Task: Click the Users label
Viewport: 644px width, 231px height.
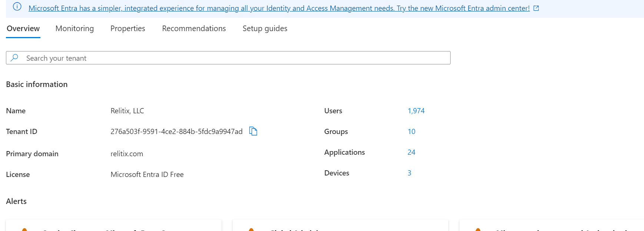Action: pos(333,111)
